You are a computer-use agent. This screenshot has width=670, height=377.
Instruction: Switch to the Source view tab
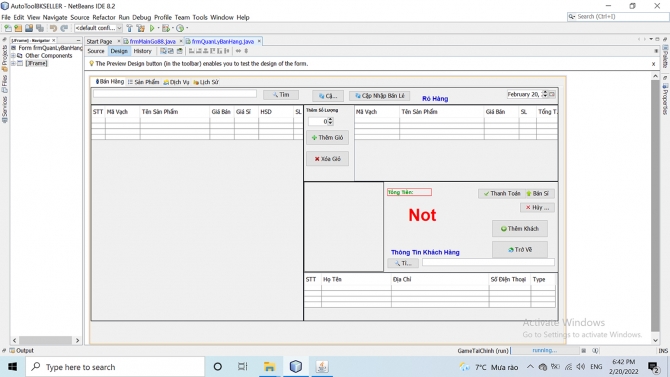point(96,51)
